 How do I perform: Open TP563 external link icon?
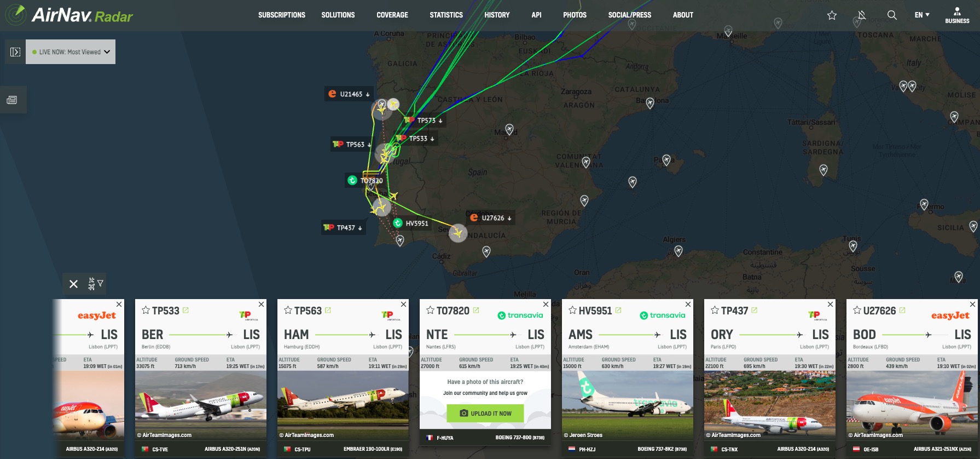(328, 310)
